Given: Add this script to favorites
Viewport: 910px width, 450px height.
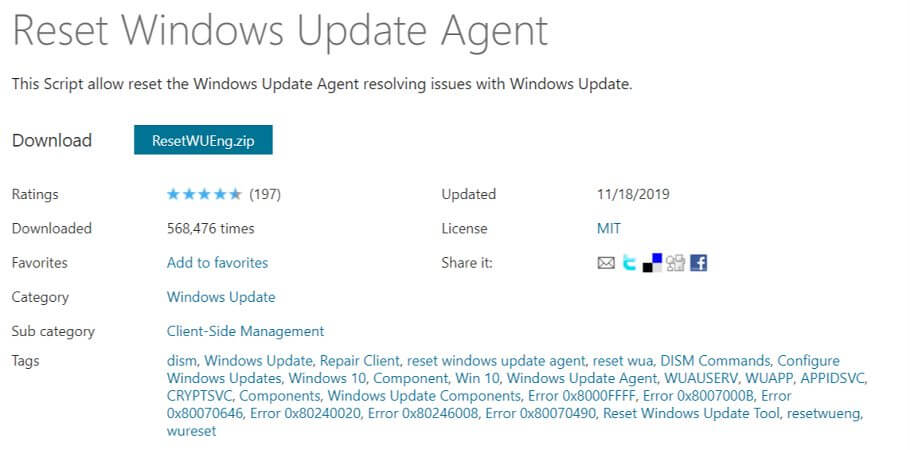Looking at the screenshot, I should [x=218, y=262].
